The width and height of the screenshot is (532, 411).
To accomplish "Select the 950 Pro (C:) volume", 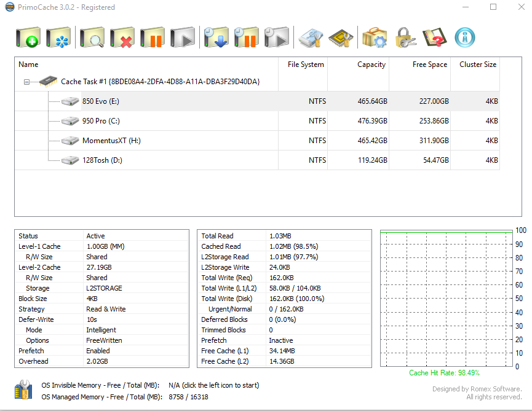I will coord(101,121).
